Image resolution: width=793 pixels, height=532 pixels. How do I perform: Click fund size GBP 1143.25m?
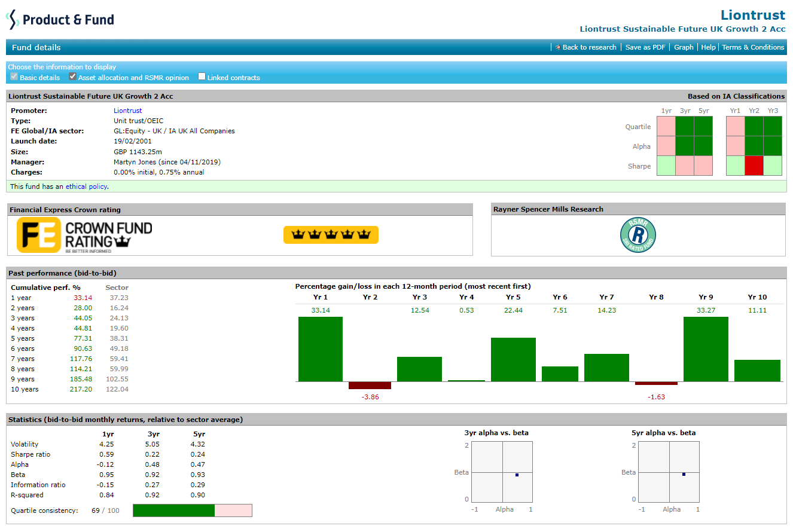(138, 152)
